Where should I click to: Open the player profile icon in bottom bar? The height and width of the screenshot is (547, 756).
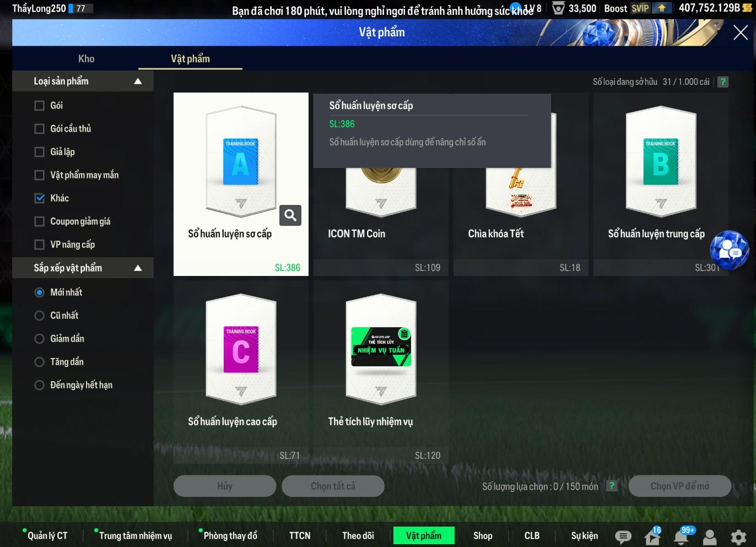[x=710, y=537]
